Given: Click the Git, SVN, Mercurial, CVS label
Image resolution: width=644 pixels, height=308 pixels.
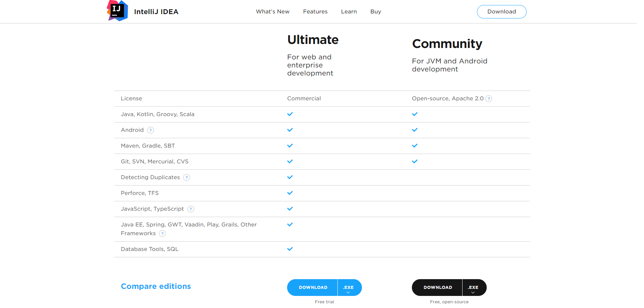Looking at the screenshot, I should pos(155,162).
